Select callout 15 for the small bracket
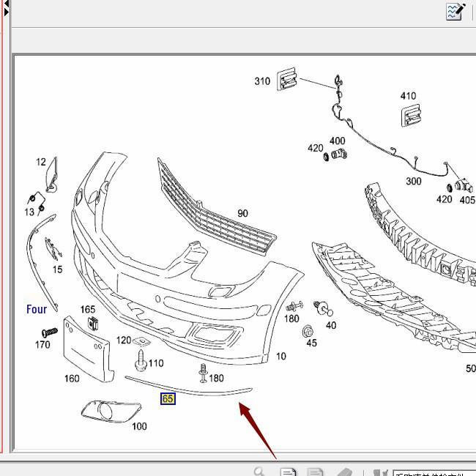The image size is (476, 476). (57, 269)
